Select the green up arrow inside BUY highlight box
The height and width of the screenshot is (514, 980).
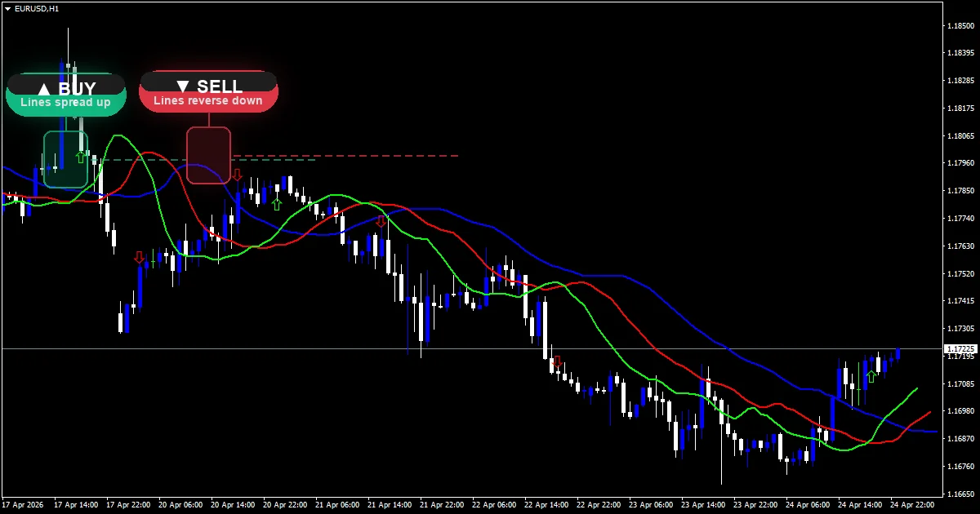pos(80,157)
